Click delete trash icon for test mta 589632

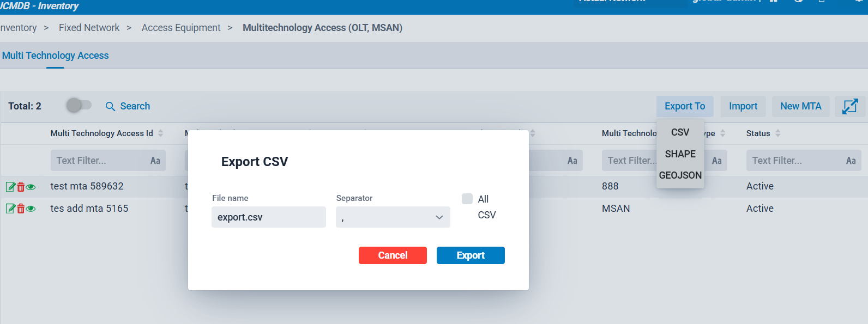click(x=21, y=187)
